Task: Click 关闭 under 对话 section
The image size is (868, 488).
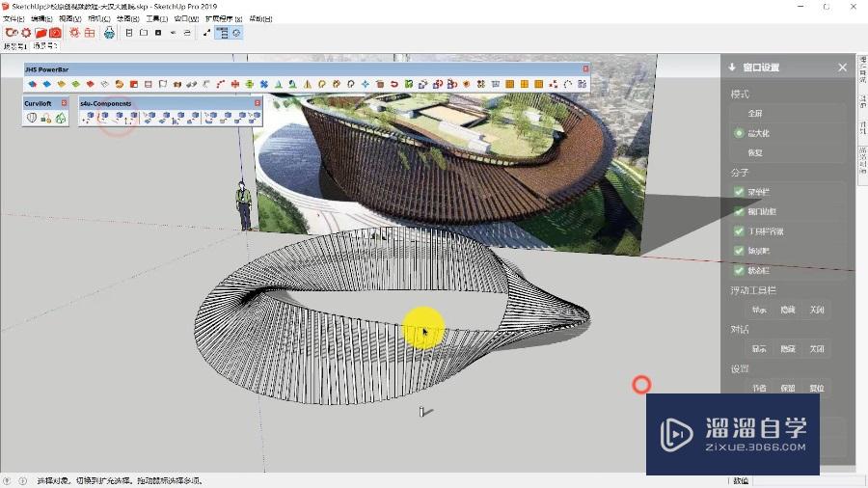Action: click(x=817, y=348)
